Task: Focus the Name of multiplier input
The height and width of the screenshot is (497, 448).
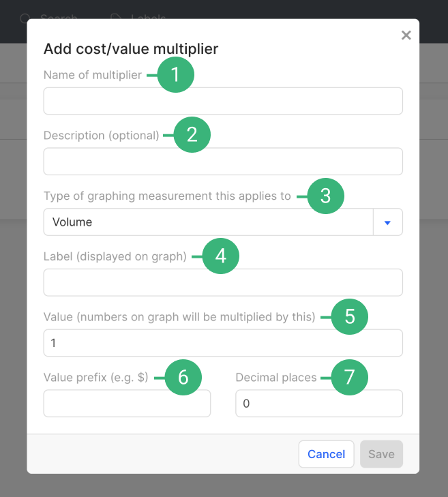Action: pos(223,101)
